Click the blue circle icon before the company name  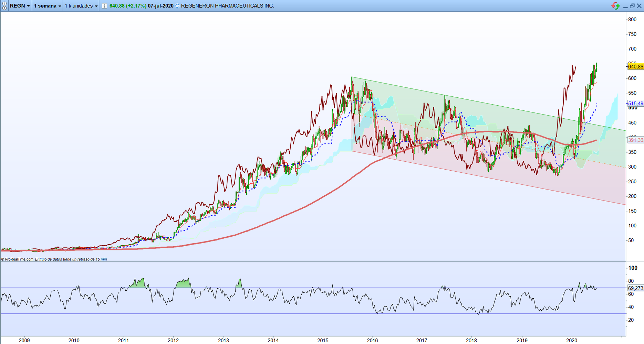point(177,6)
